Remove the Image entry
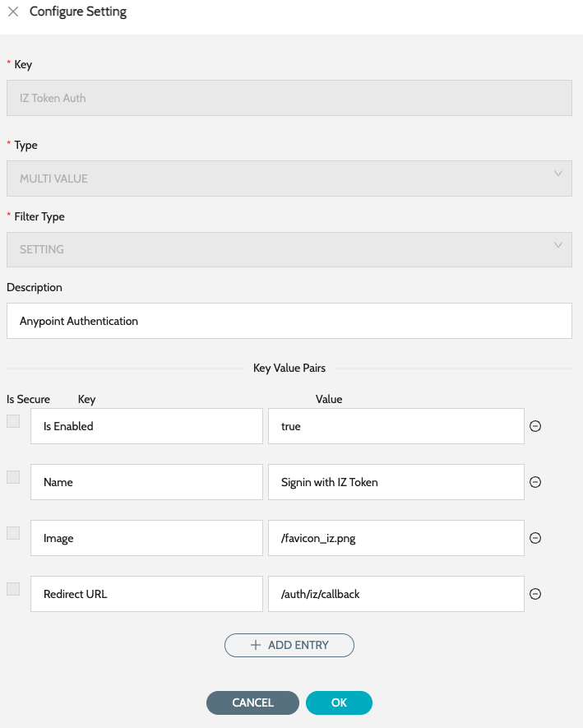The image size is (583, 728). [535, 538]
